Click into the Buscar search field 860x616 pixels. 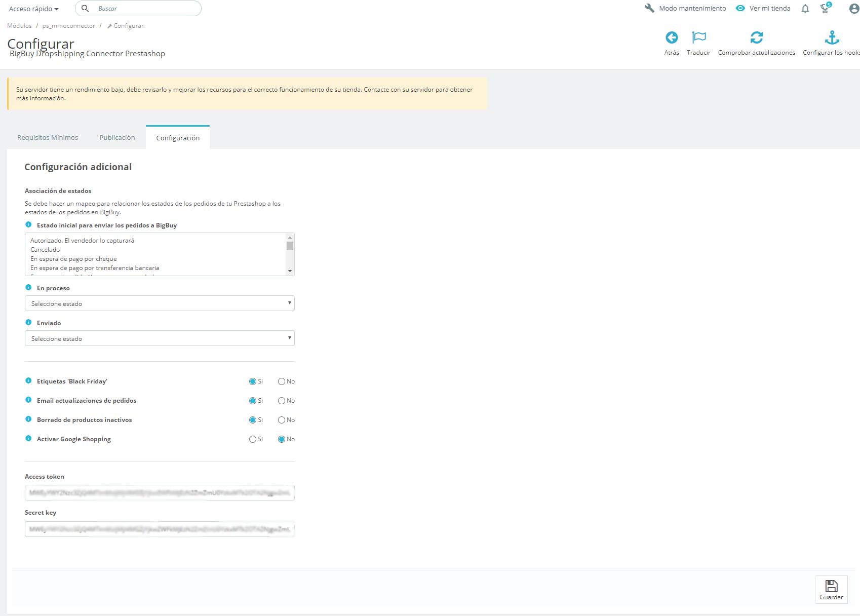[x=144, y=9]
